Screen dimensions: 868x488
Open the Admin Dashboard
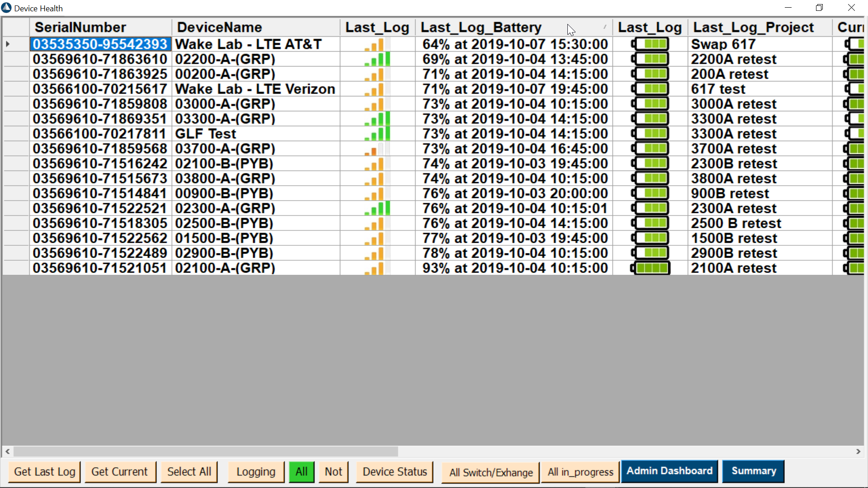click(x=669, y=471)
